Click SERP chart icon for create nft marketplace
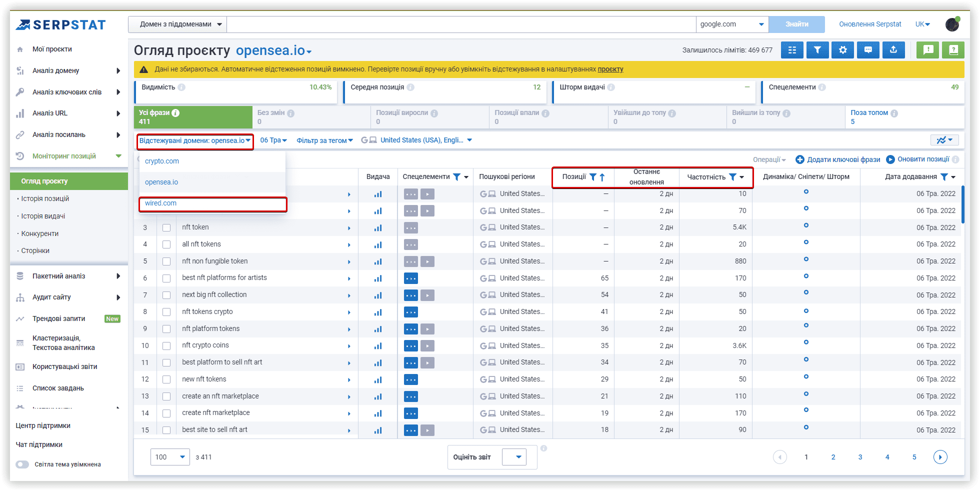Screen dimensions: 980x491 (x=378, y=413)
